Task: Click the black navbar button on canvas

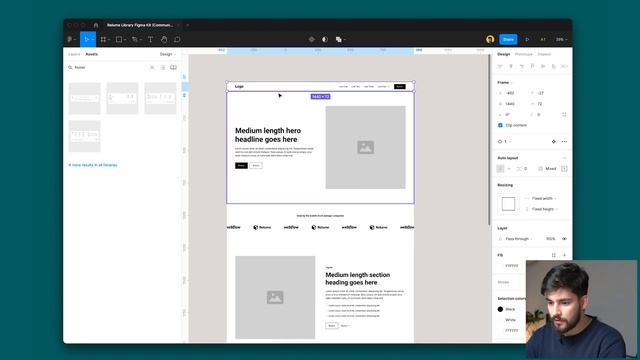Action: (400, 87)
